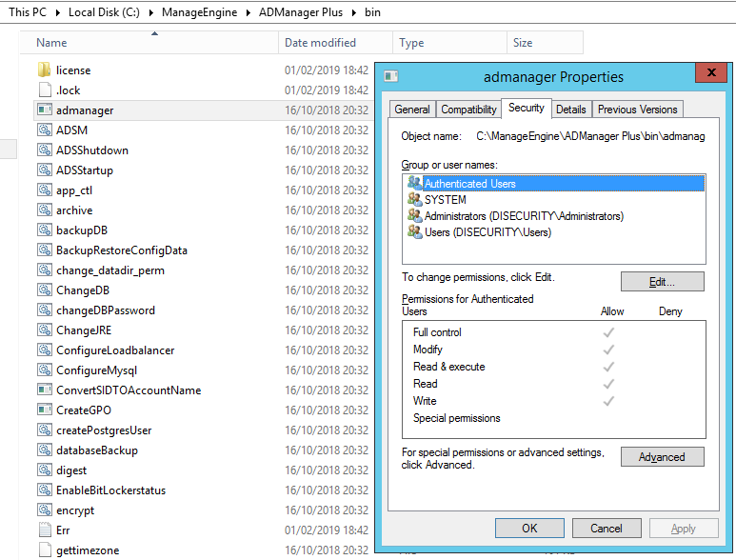Screen dimensions: 736x560
Task: Click the app_ctl file icon
Action: pos(45,190)
